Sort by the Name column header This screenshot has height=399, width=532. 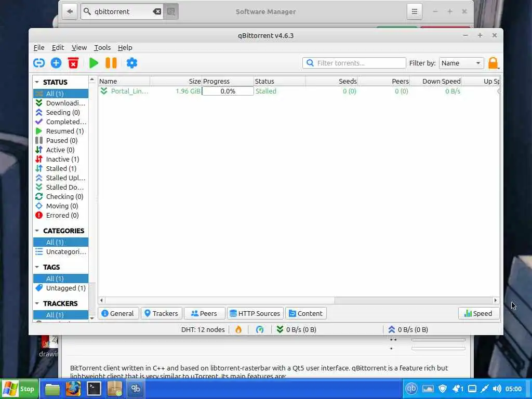click(x=124, y=82)
